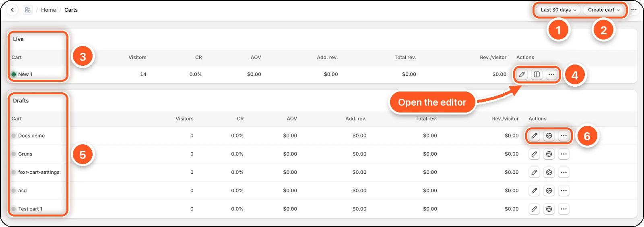Go to Home breadcrumb
The height and width of the screenshot is (227, 644).
(x=48, y=10)
